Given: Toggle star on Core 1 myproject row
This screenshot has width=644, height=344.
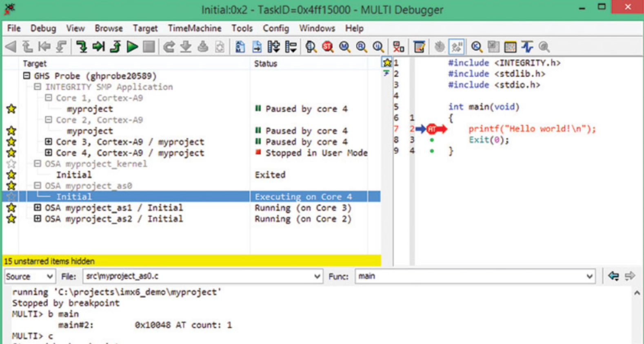Looking at the screenshot, I should pyautogui.click(x=11, y=109).
